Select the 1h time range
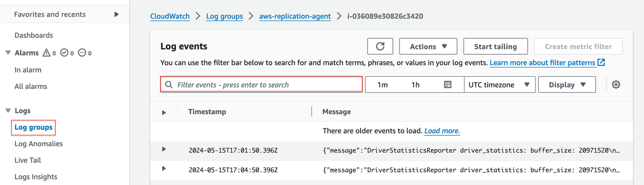Image resolution: width=644 pixels, height=185 pixels. pyautogui.click(x=415, y=85)
